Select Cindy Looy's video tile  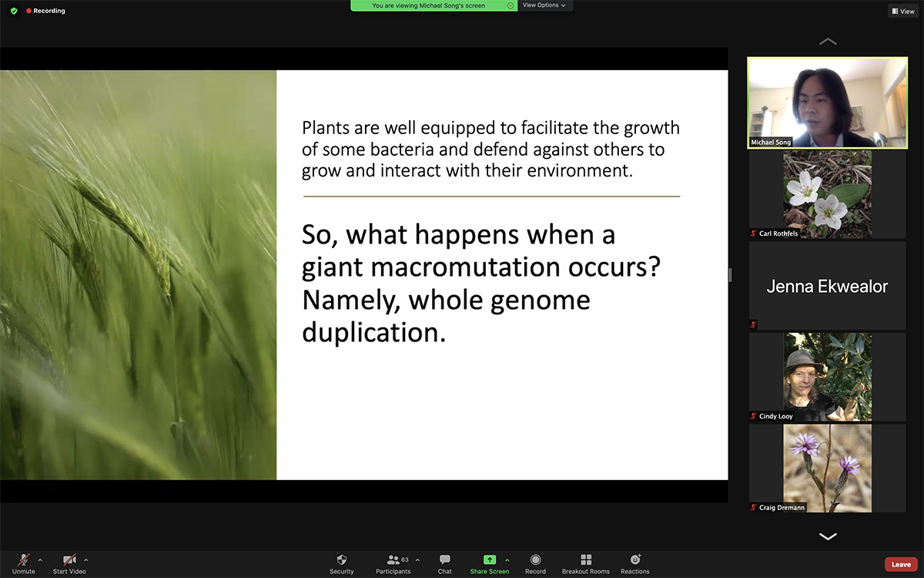828,377
